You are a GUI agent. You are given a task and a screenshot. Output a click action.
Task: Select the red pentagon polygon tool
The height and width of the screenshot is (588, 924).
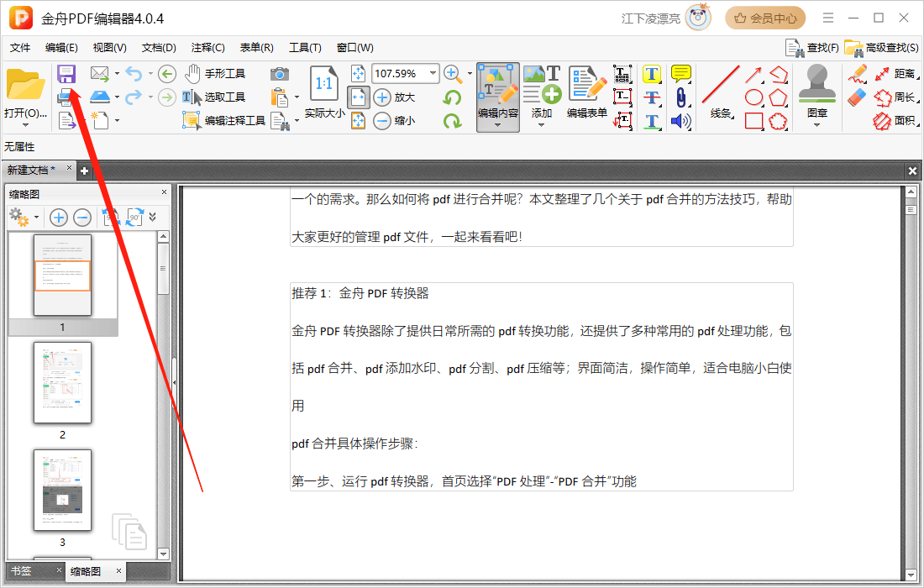(778, 97)
